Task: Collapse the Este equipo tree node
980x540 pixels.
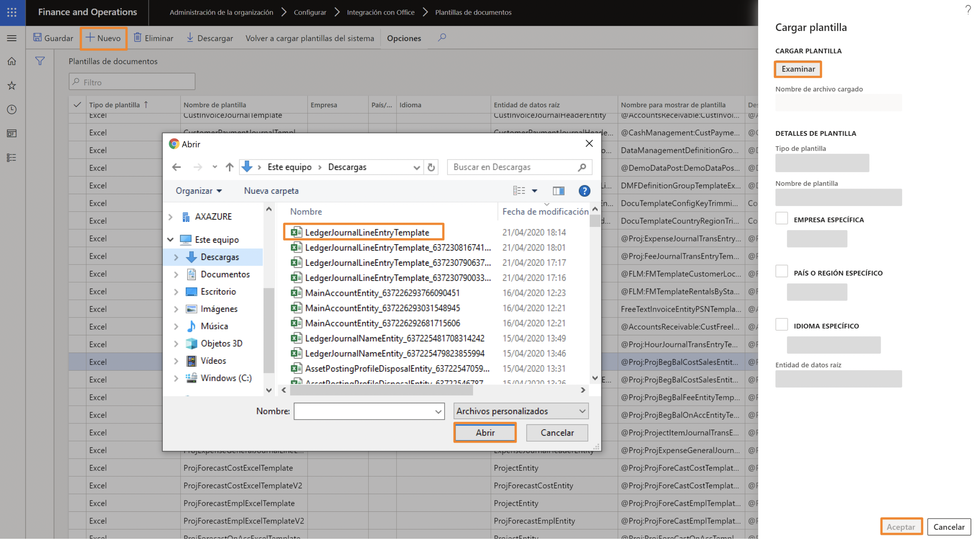Action: [x=170, y=240]
